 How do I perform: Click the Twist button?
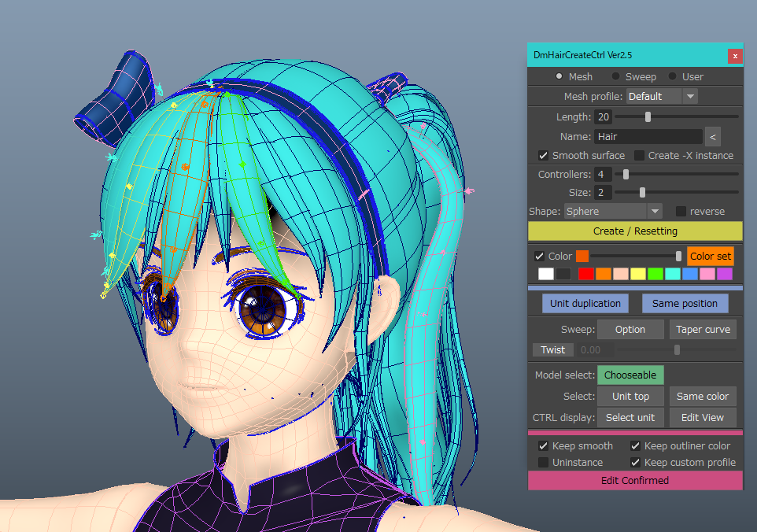(x=552, y=350)
